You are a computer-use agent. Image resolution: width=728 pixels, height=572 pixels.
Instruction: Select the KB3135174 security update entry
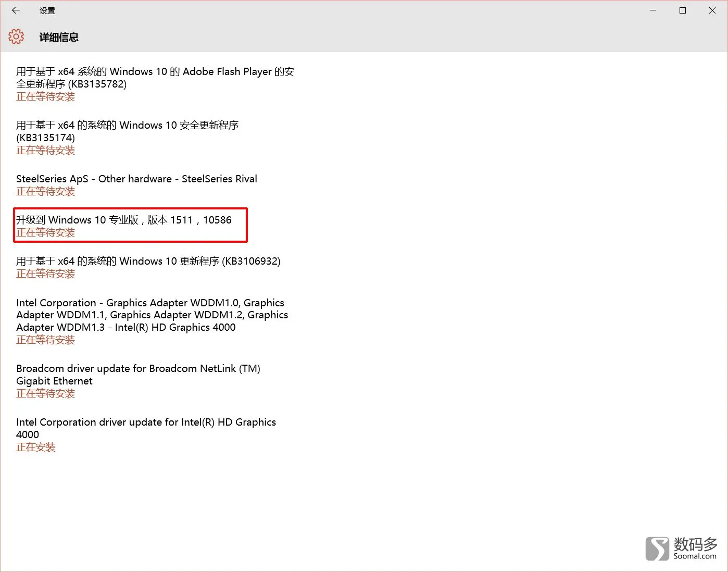pyautogui.click(x=128, y=131)
